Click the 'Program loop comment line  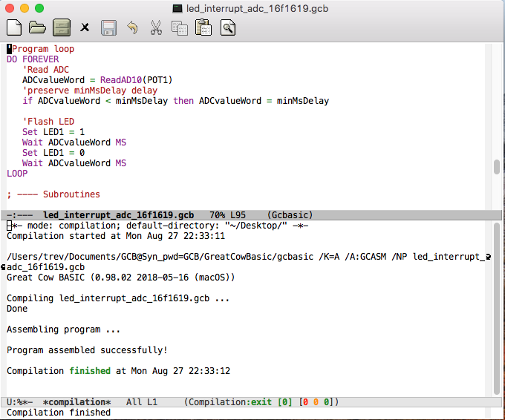[x=41, y=49]
